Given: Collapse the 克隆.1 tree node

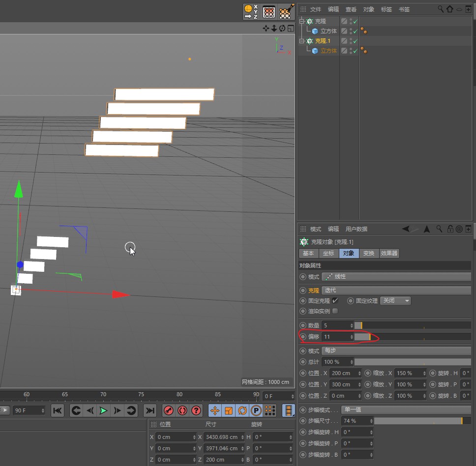Looking at the screenshot, I should click(x=301, y=41).
